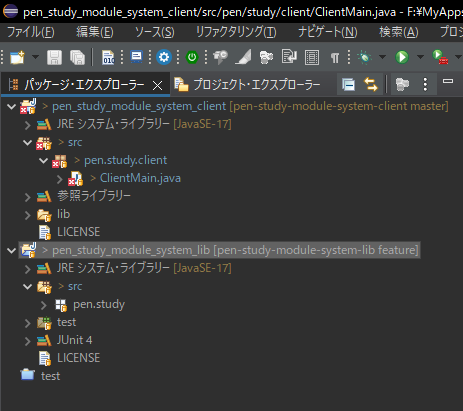Image resolution: width=463 pixels, height=411 pixels.
Task: Click the stacked cylinders toolbar icon in main toolbar
Action: click(266, 57)
